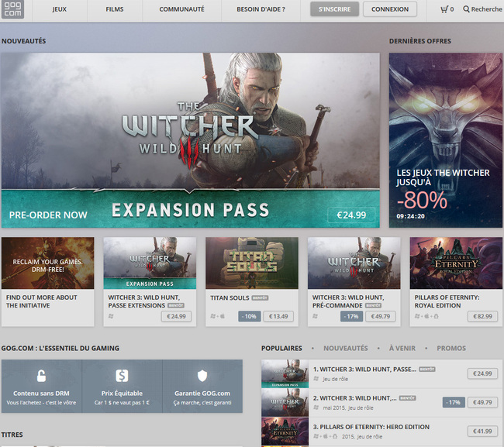
Task: Open the shopping cart icon
Action: pyautogui.click(x=444, y=9)
